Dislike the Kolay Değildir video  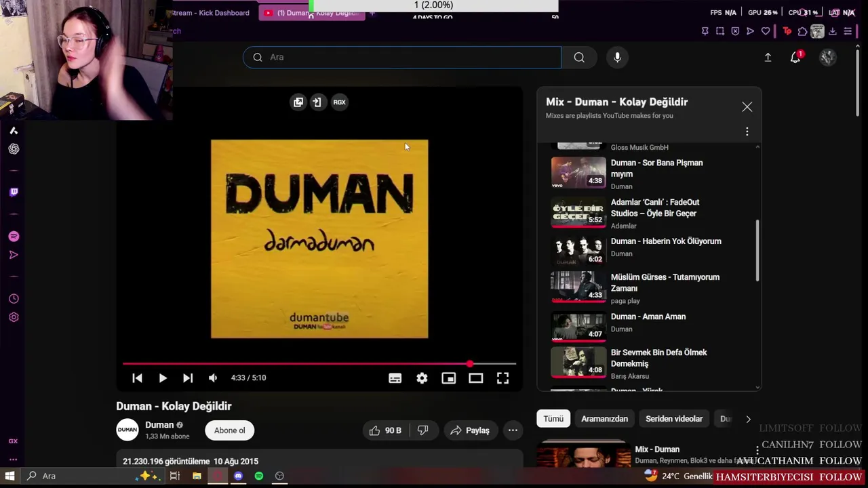coord(422,430)
